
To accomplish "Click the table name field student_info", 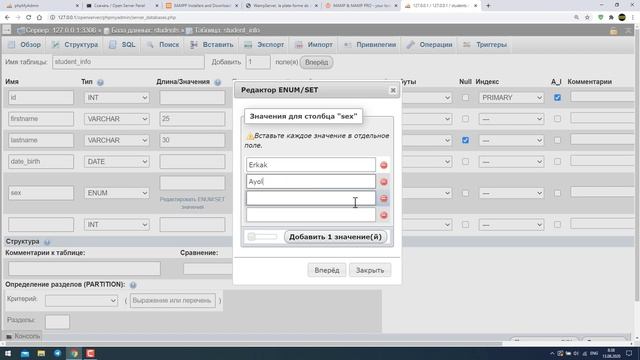I will coord(128,62).
